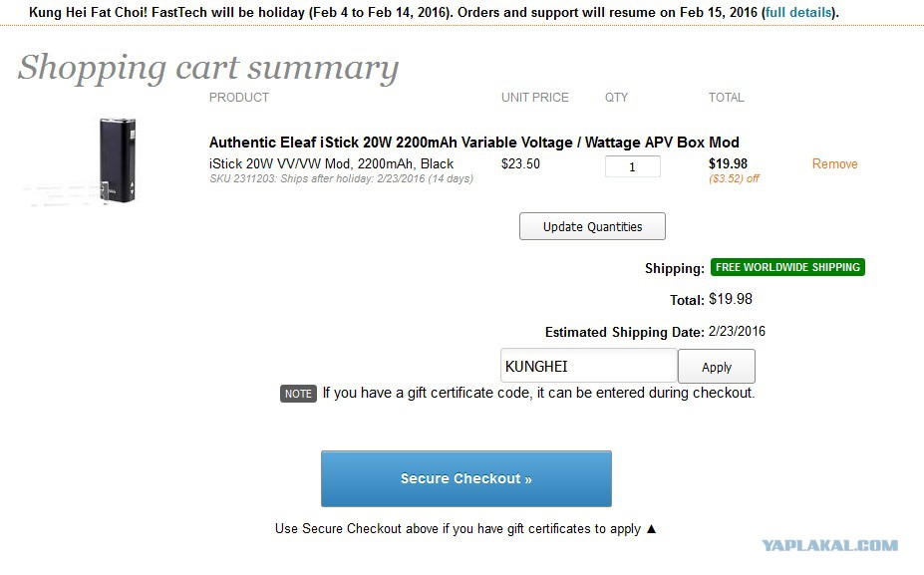Focus the KUNGHEI coupon code field
Image resolution: width=924 pixels, height=575 pixels.
click(x=588, y=366)
